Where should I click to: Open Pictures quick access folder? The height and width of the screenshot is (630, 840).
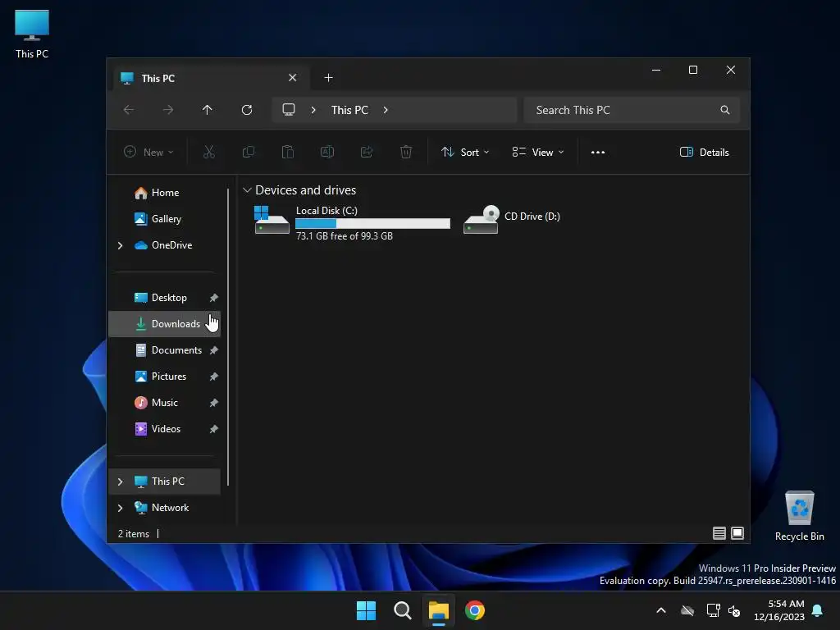click(164, 377)
